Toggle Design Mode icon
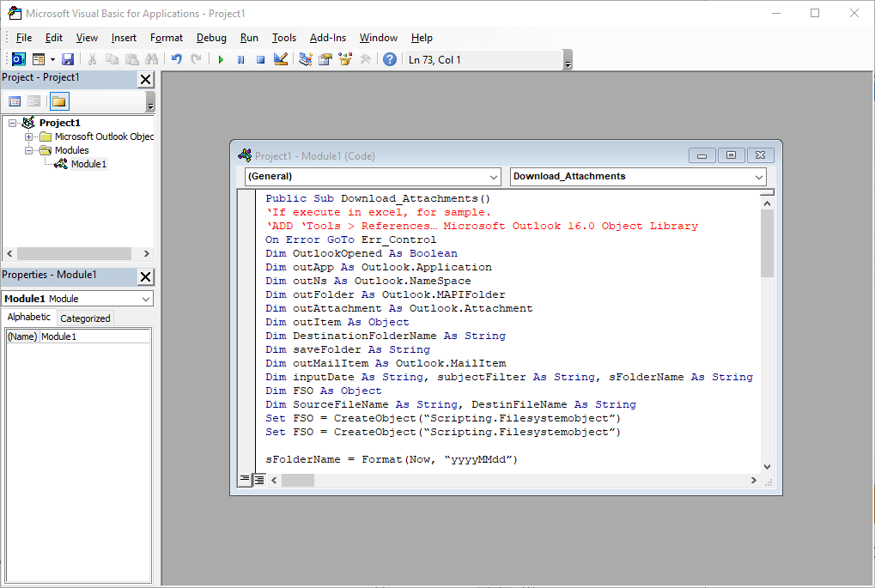Viewport: 875px width, 588px height. 280,59
